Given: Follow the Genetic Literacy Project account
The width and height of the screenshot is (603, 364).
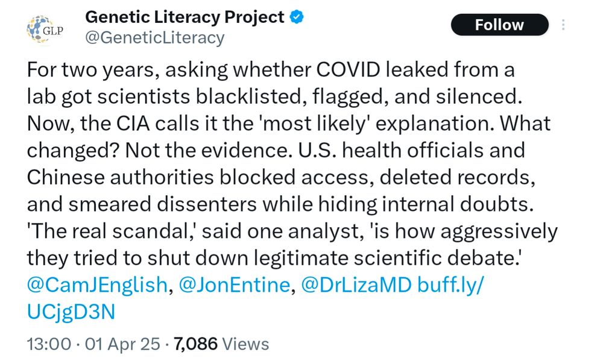Looking at the screenshot, I should [499, 25].
